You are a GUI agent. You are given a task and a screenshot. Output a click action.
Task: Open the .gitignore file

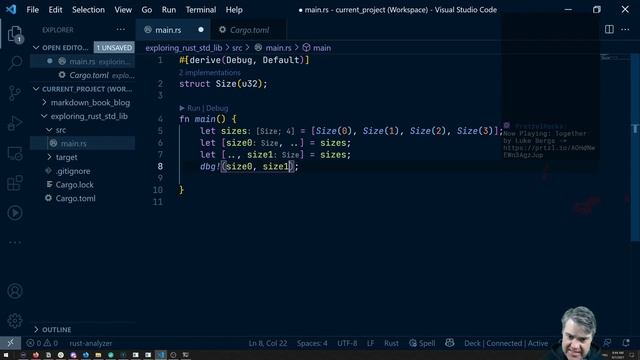73,171
